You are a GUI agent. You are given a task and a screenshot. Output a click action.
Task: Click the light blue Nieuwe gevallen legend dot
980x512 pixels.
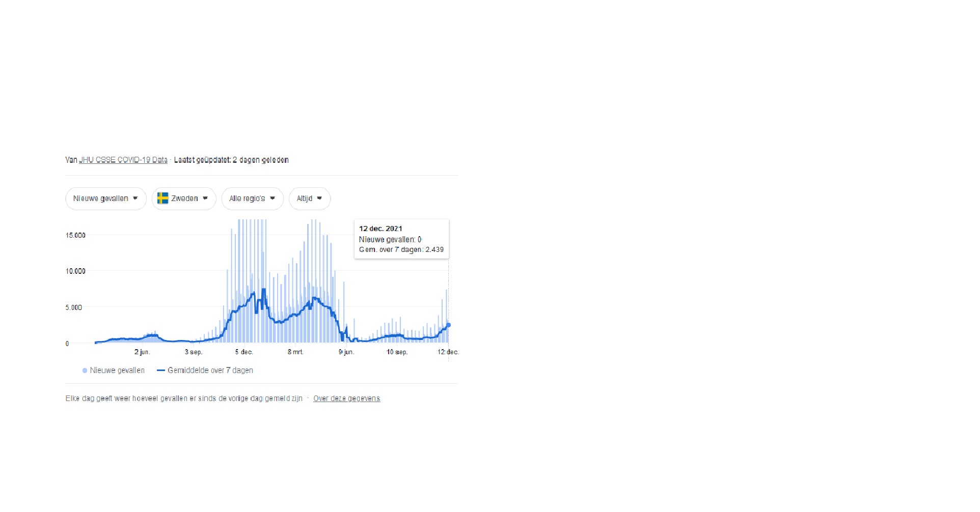pyautogui.click(x=85, y=371)
